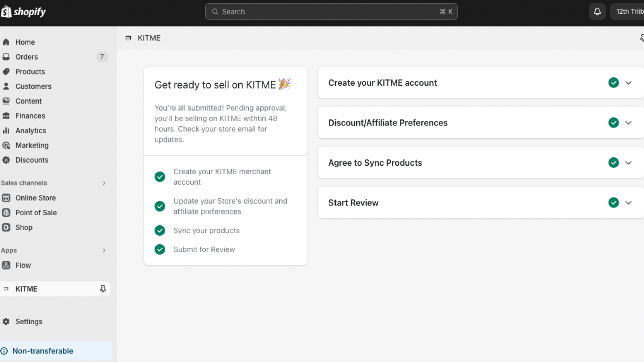Viewport: 644px width, 362px height.
Task: Open the 12th Triib store menu
Action: click(x=627, y=12)
